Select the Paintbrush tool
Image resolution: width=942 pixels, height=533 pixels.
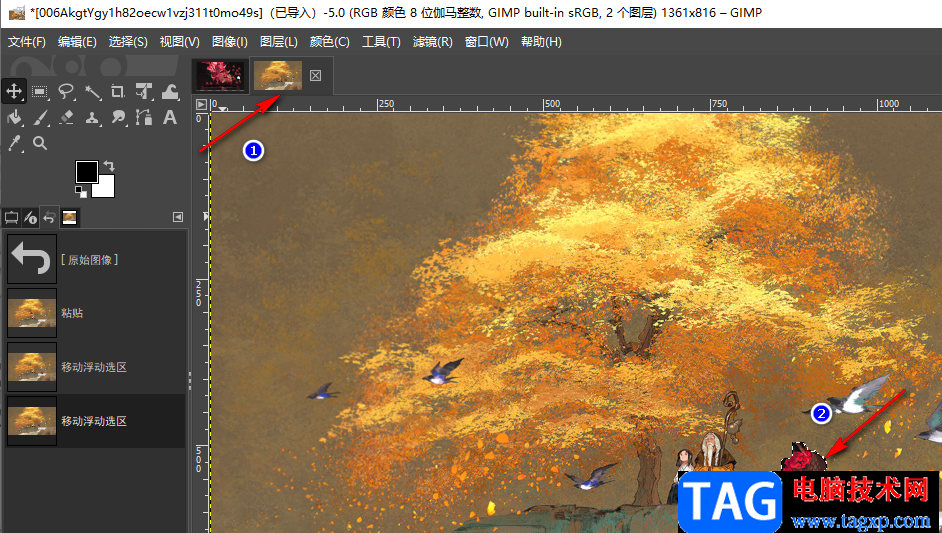click(40, 117)
